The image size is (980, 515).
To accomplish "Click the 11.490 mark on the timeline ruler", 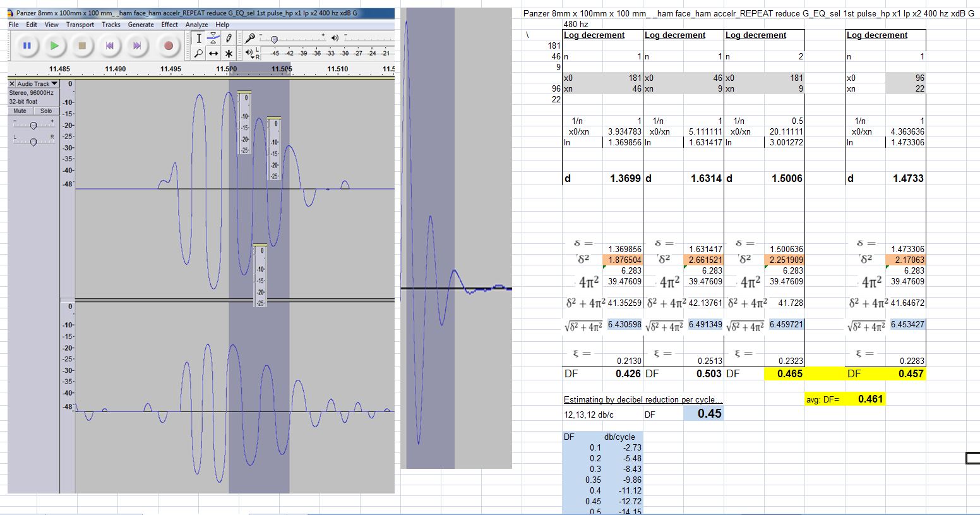I will pyautogui.click(x=116, y=69).
